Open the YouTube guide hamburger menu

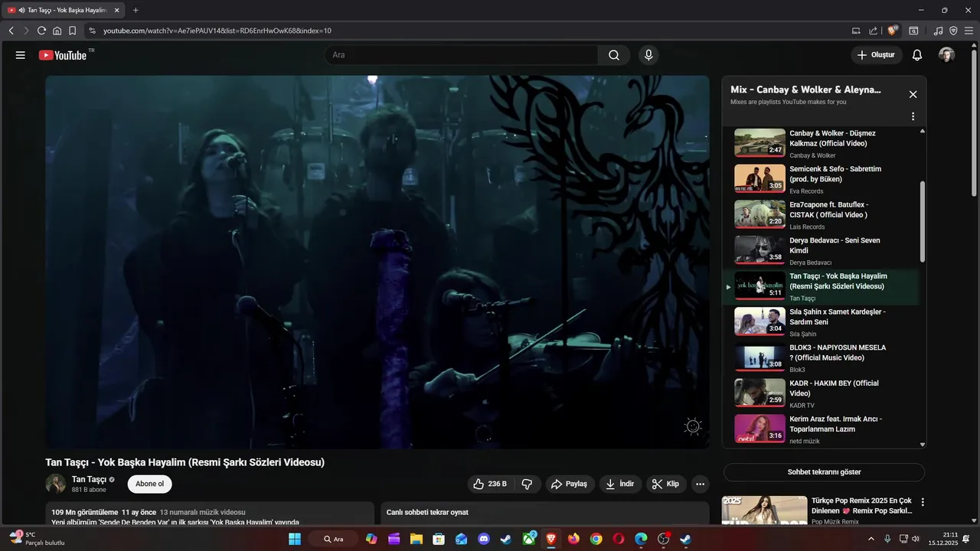pos(21,55)
